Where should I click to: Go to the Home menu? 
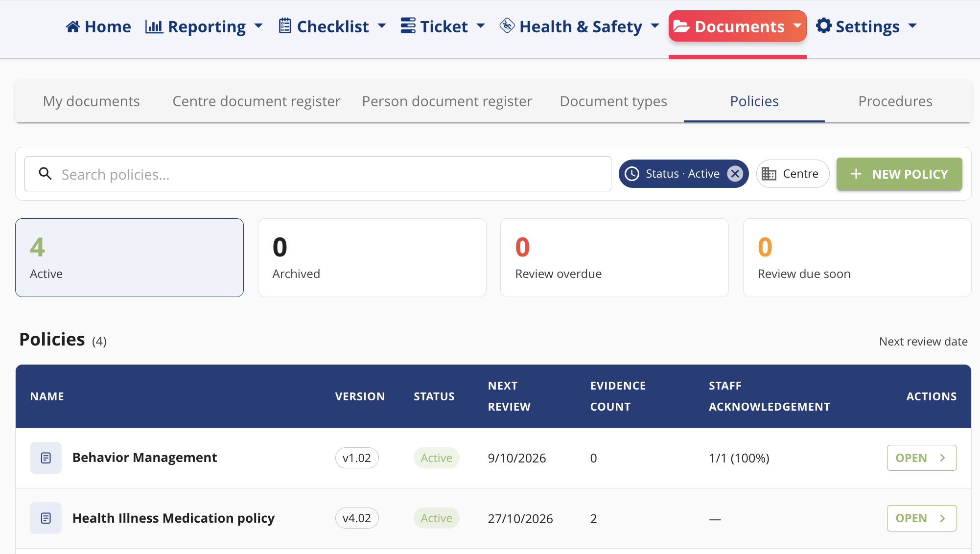pos(98,26)
